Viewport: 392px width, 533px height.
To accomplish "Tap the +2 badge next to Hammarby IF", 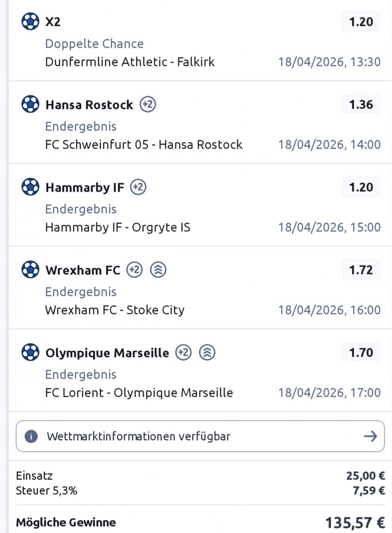I will tap(138, 187).
